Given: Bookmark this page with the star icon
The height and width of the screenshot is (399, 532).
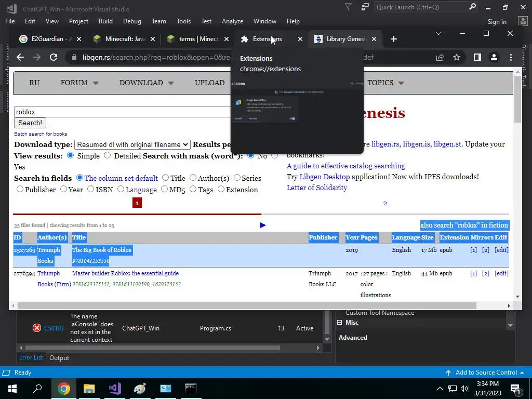Looking at the screenshot, I should pos(457,57).
